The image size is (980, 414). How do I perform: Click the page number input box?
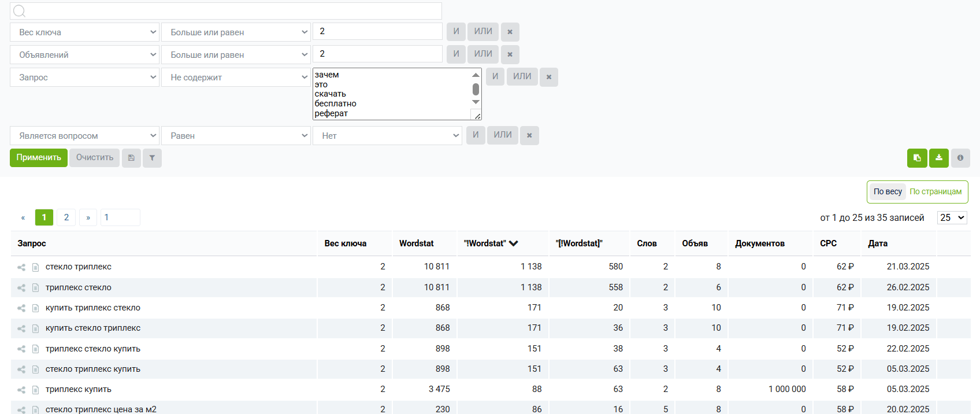pyautogui.click(x=120, y=217)
